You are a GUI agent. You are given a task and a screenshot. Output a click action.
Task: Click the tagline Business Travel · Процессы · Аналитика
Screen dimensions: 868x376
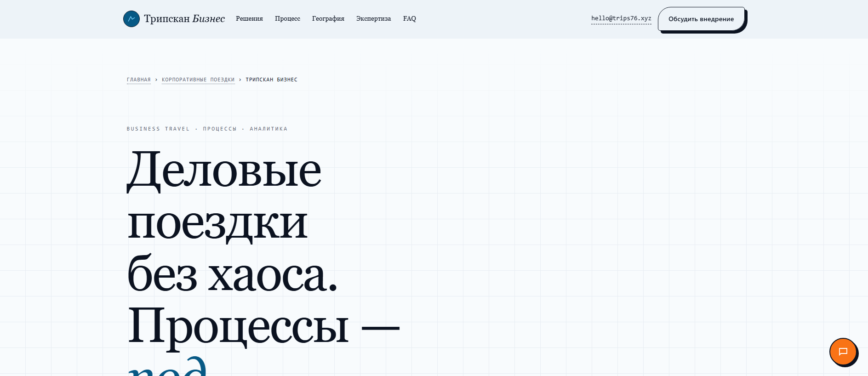(207, 129)
